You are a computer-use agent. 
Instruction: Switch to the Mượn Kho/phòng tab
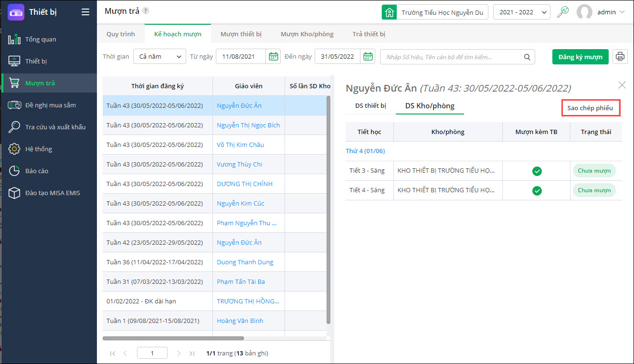[307, 34]
